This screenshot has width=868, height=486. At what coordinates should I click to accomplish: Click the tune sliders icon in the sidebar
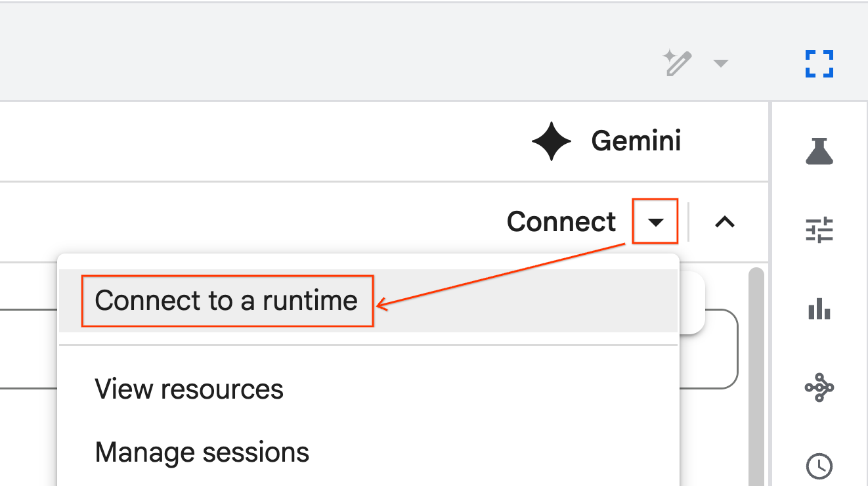pyautogui.click(x=819, y=231)
